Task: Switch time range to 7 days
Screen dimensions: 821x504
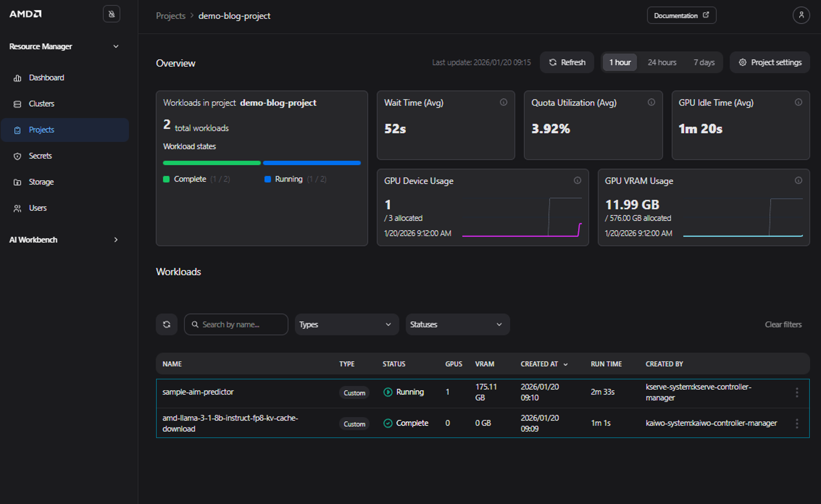Action: [x=704, y=62]
